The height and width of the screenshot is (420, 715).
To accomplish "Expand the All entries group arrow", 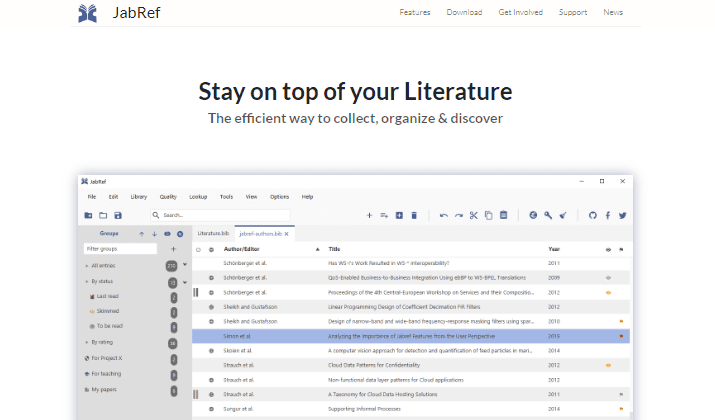I will pyautogui.click(x=87, y=266).
